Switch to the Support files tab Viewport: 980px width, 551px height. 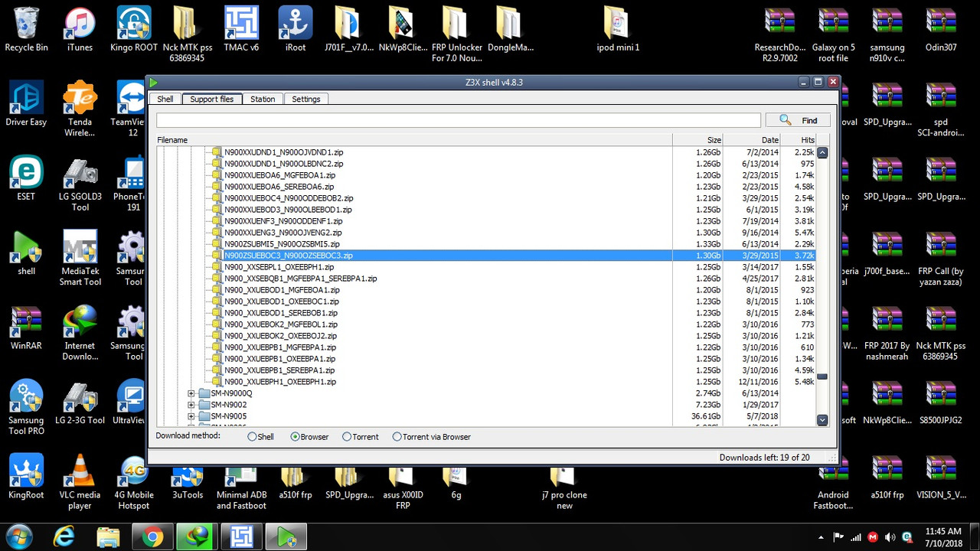point(212,99)
